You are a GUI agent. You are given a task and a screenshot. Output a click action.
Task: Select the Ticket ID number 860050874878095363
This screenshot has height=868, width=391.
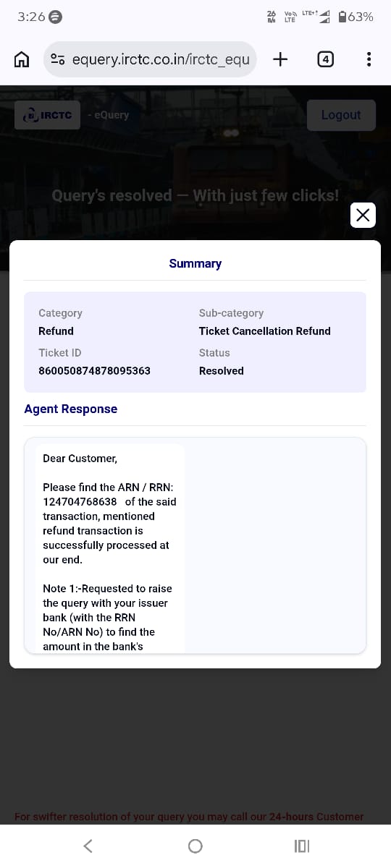coord(95,370)
